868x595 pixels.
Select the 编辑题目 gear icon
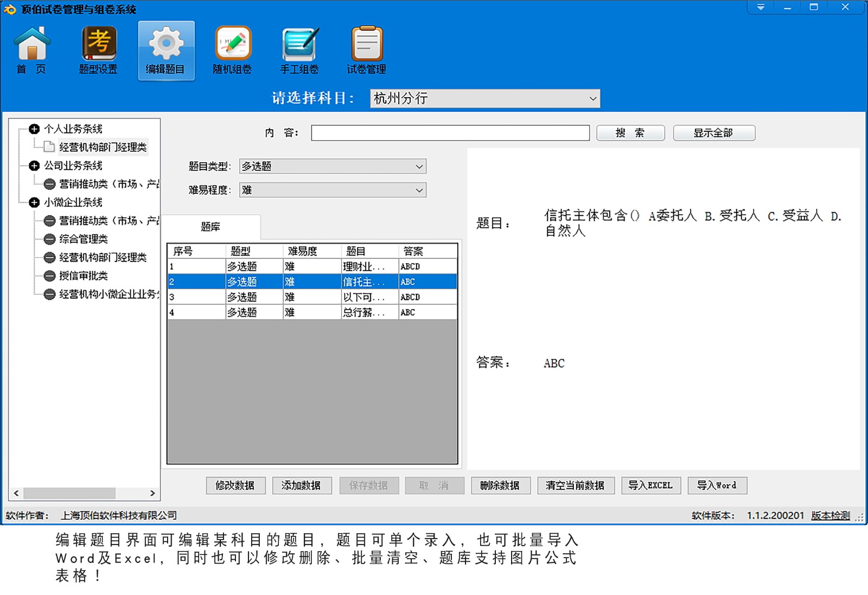point(166,43)
